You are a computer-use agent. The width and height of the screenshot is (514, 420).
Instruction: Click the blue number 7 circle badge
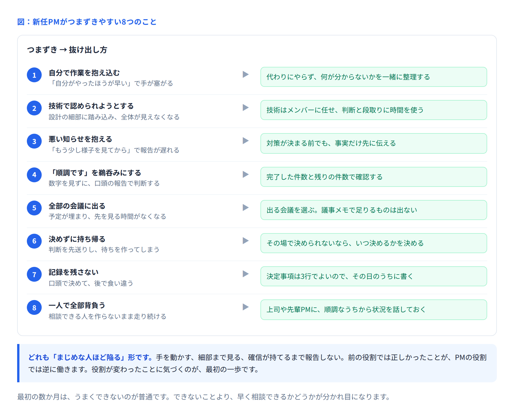click(34, 274)
